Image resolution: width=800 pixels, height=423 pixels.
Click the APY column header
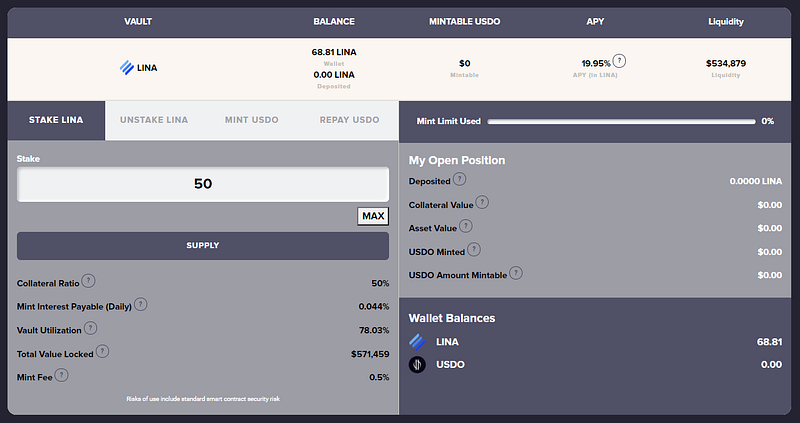click(595, 21)
